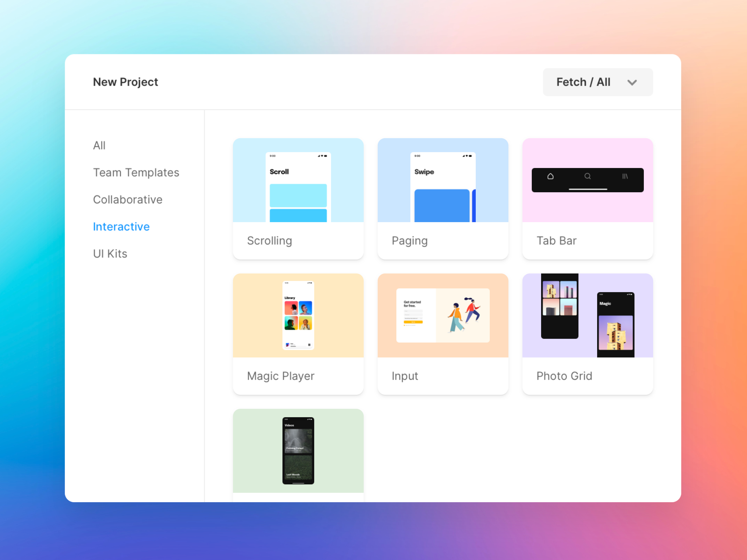Select the Calming Forest video thumbnail

[299, 441]
